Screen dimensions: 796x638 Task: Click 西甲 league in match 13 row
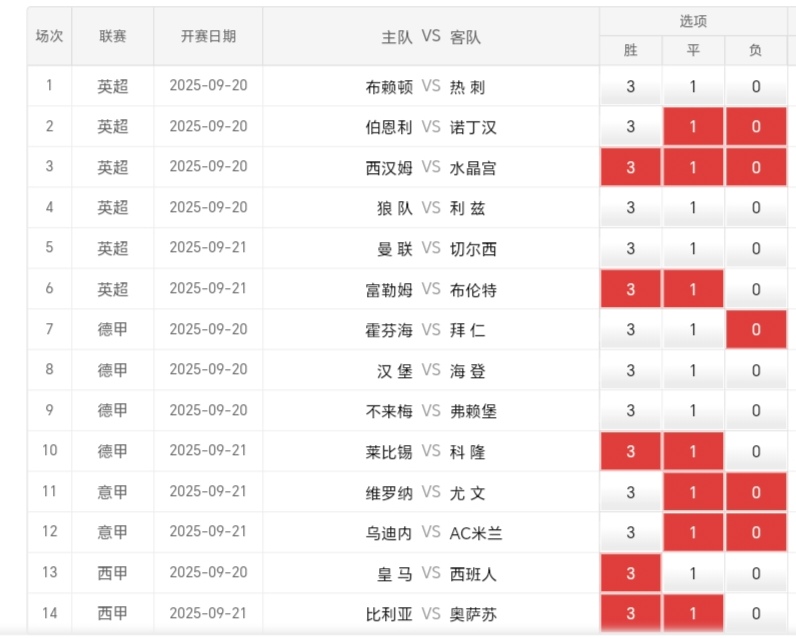click(x=113, y=573)
